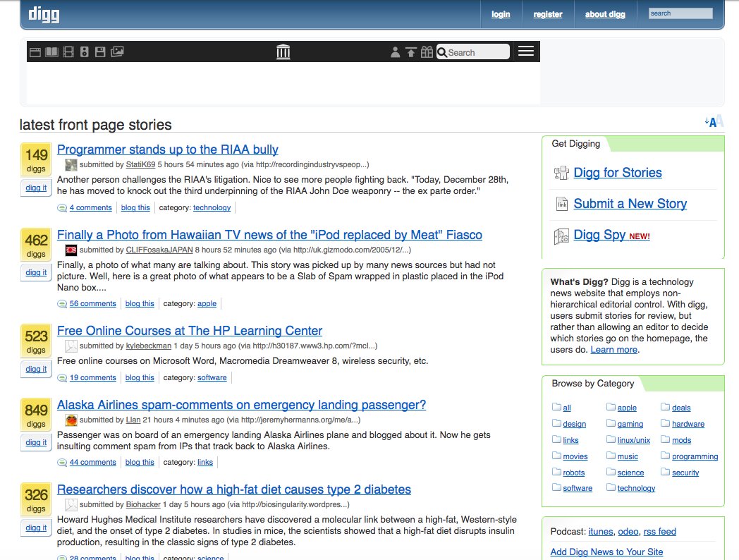Open Digg for Stories link

click(618, 173)
